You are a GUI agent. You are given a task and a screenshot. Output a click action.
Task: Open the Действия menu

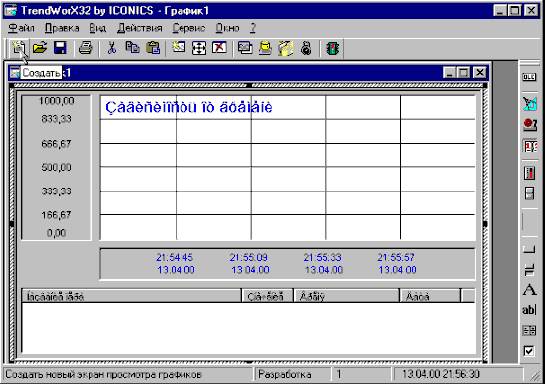(x=140, y=28)
